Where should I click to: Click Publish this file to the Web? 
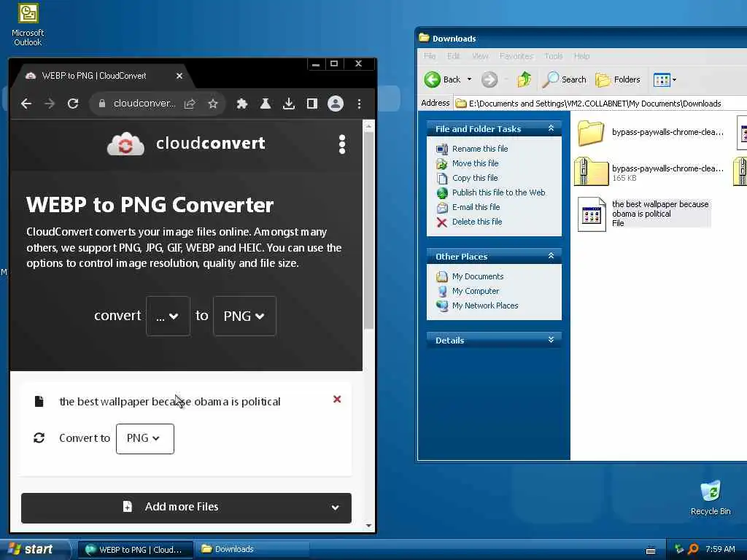click(x=498, y=192)
